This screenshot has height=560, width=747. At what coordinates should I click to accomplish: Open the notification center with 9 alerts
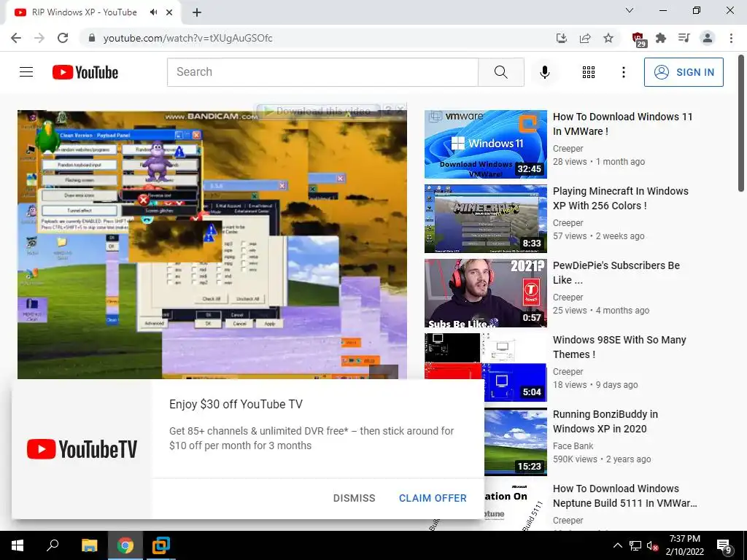tap(724, 546)
